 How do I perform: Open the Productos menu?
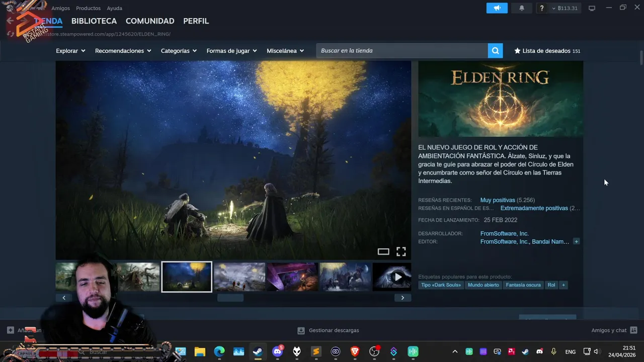88,8
